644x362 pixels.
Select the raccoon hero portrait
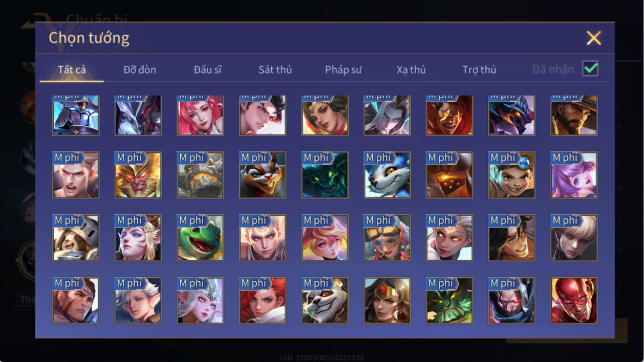click(x=263, y=175)
